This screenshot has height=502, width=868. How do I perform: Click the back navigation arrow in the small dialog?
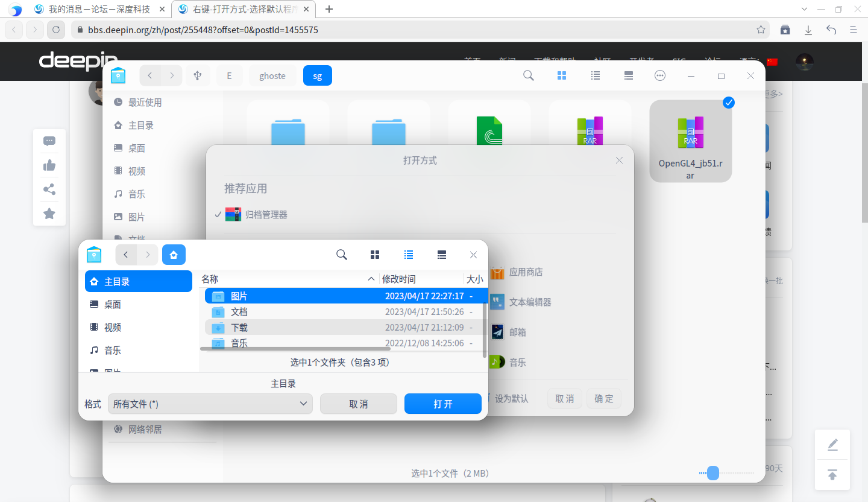(126, 255)
